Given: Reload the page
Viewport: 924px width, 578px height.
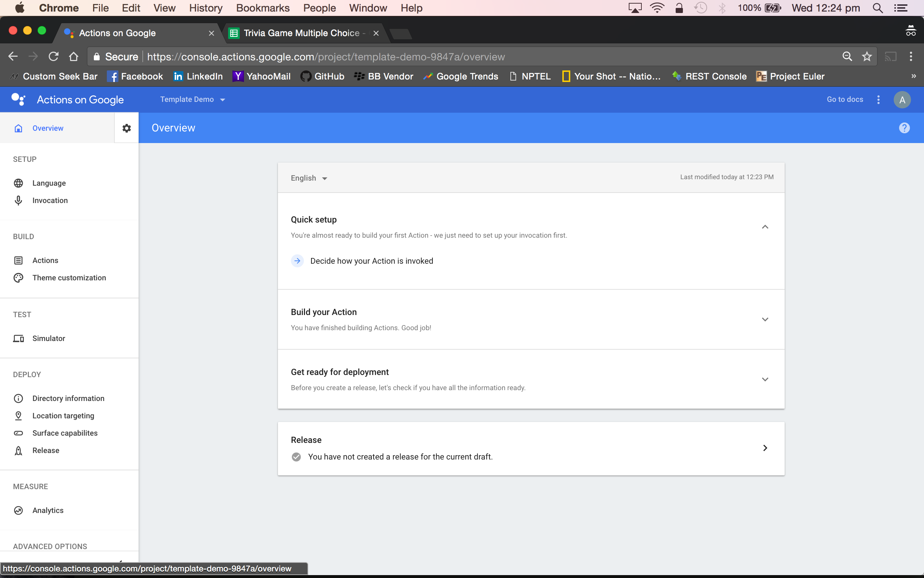Looking at the screenshot, I should [53, 57].
